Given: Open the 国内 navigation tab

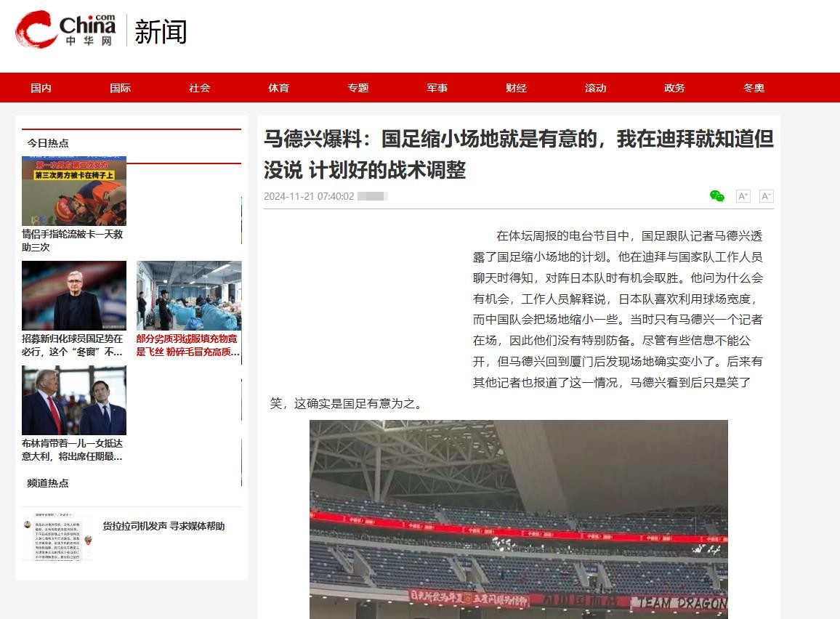Looking at the screenshot, I should click(41, 88).
